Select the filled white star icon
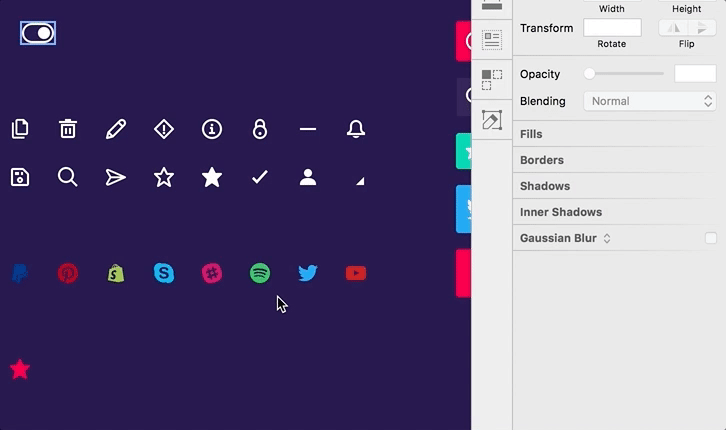The height and width of the screenshot is (430, 726). pyautogui.click(x=212, y=177)
